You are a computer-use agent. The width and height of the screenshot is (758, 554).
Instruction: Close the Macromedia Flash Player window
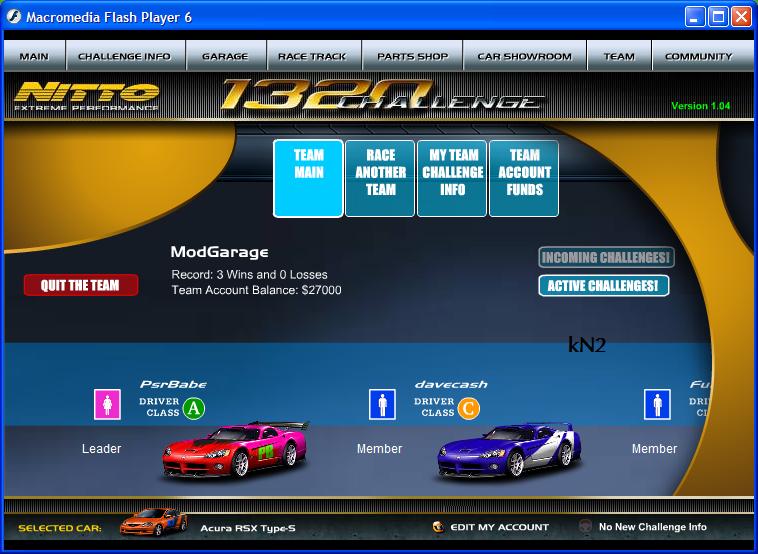(x=742, y=17)
